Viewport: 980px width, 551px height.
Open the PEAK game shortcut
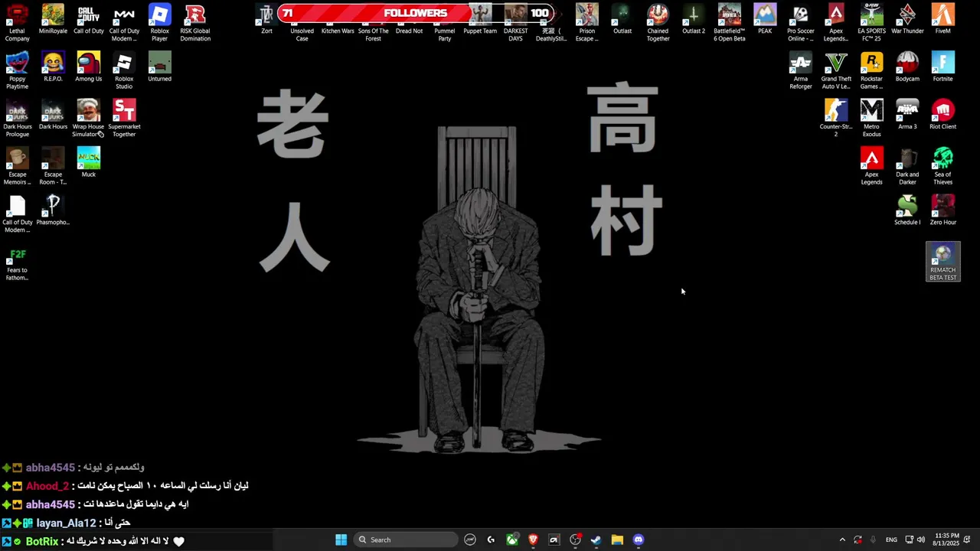point(765,19)
